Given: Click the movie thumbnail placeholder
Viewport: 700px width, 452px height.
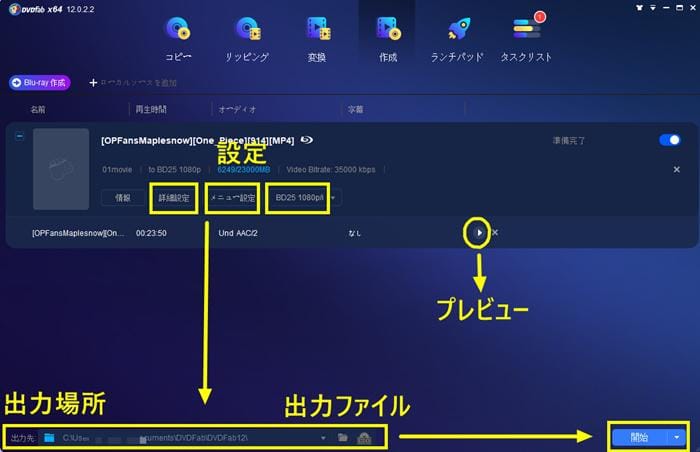Looking at the screenshot, I should 61,169.
